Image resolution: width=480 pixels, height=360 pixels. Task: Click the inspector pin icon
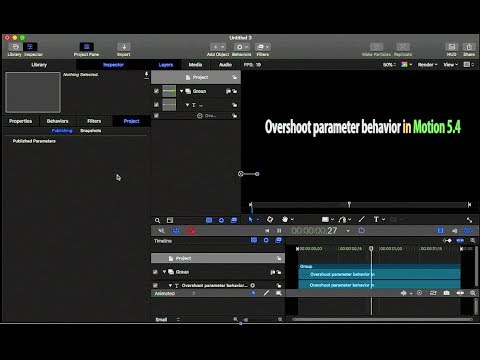146,75
